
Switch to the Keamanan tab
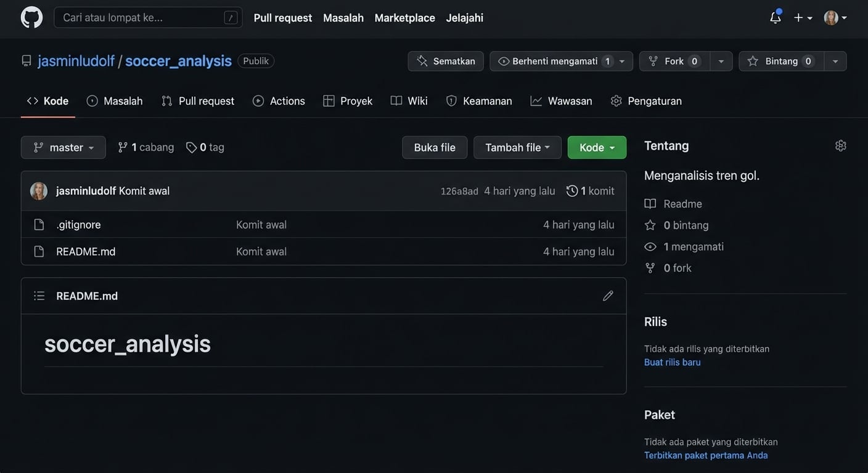[479, 101]
